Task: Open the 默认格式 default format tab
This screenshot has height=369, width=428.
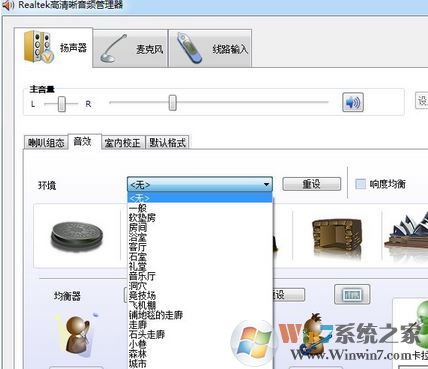Action: tap(167, 143)
